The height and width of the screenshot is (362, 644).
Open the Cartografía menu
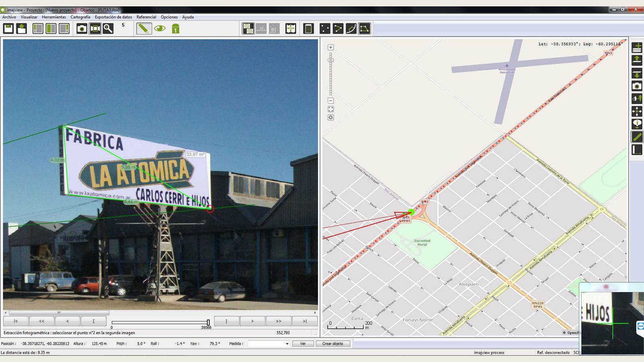pyautogui.click(x=80, y=17)
